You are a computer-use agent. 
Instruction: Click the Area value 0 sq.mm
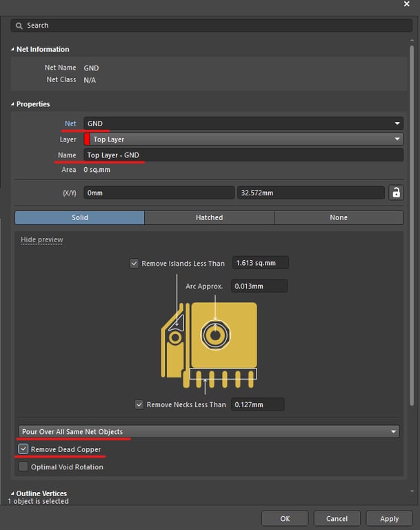[97, 170]
